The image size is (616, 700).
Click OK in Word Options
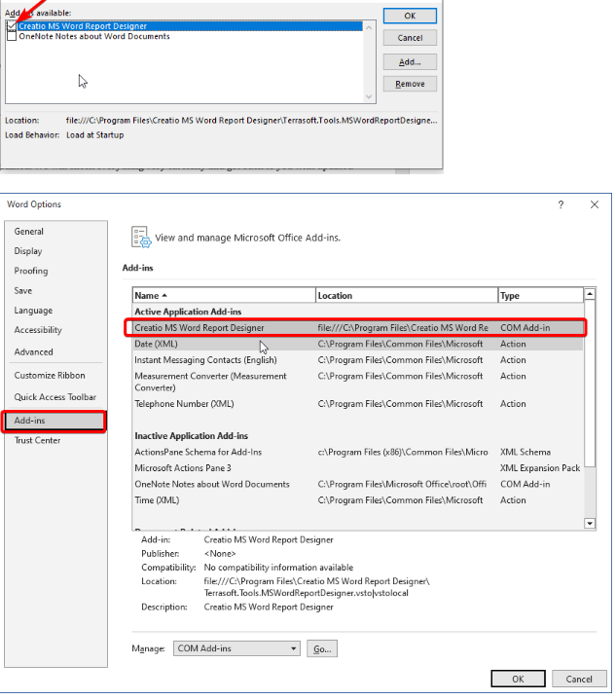click(518, 679)
